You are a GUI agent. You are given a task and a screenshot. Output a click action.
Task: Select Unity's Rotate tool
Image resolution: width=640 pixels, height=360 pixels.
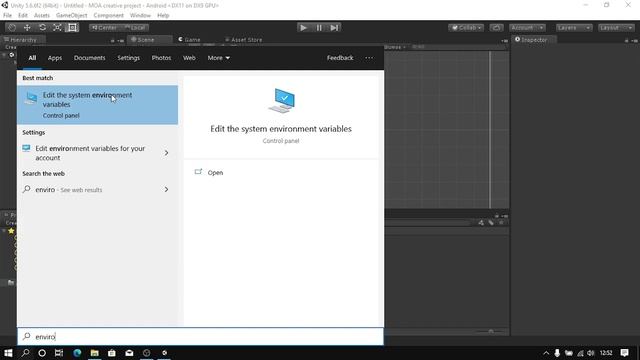pyautogui.click(x=42, y=27)
